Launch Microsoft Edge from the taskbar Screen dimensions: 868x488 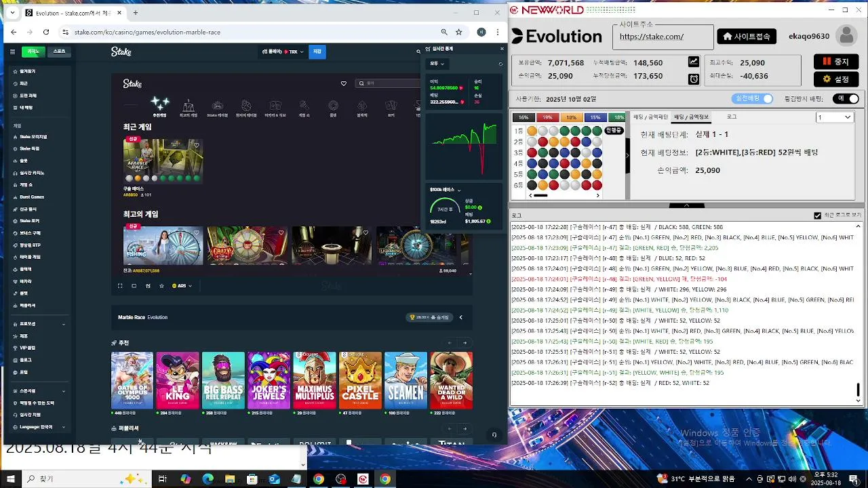pyautogui.click(x=208, y=479)
